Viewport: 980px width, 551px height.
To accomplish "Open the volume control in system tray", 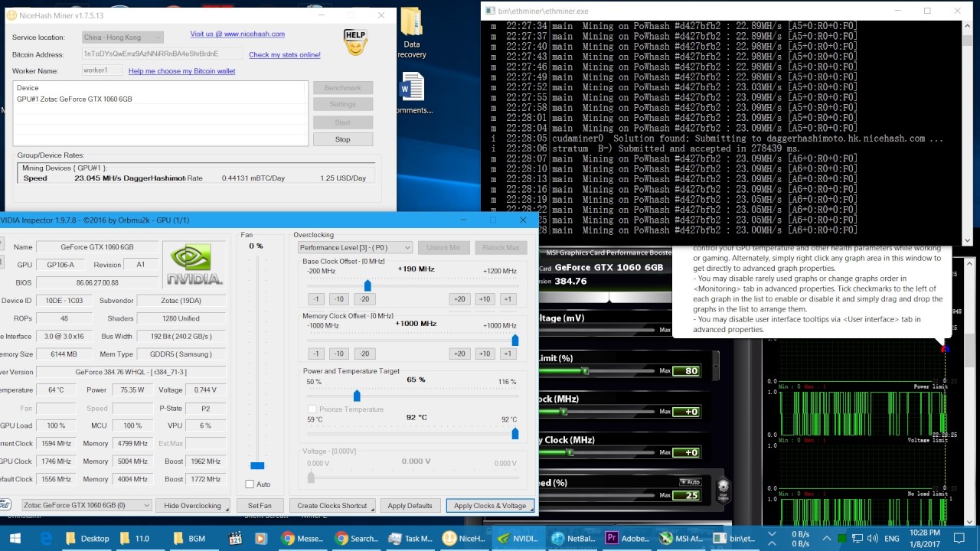I will (x=873, y=538).
